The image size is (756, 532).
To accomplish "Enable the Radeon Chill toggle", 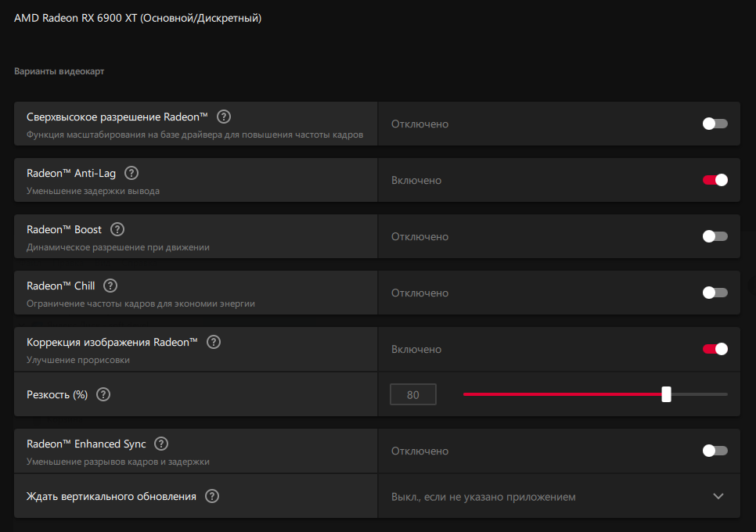I will (715, 293).
